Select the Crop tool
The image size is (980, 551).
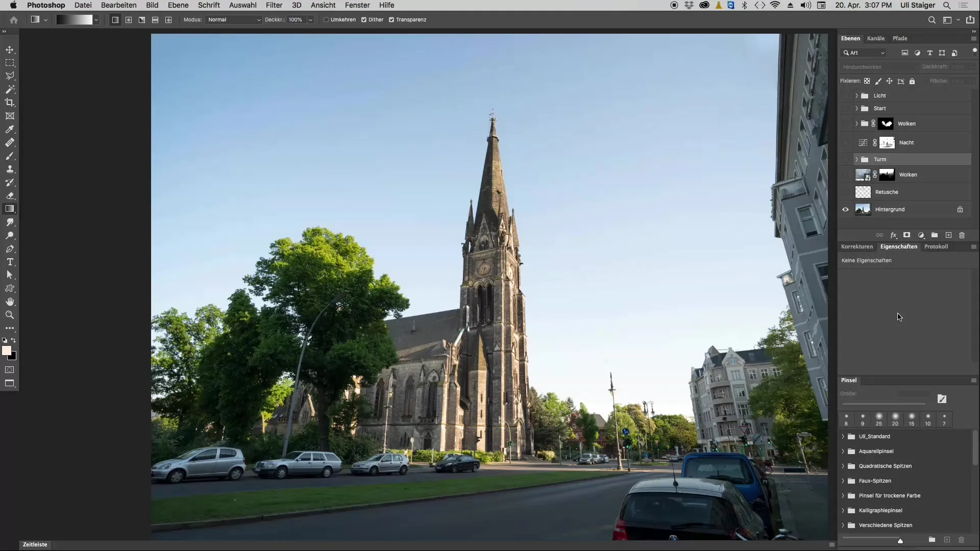click(x=10, y=103)
